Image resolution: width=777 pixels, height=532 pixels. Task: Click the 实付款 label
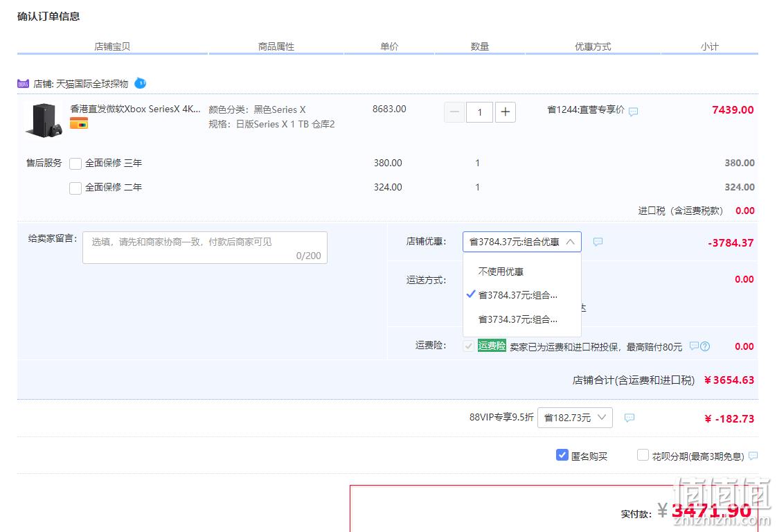click(x=636, y=514)
